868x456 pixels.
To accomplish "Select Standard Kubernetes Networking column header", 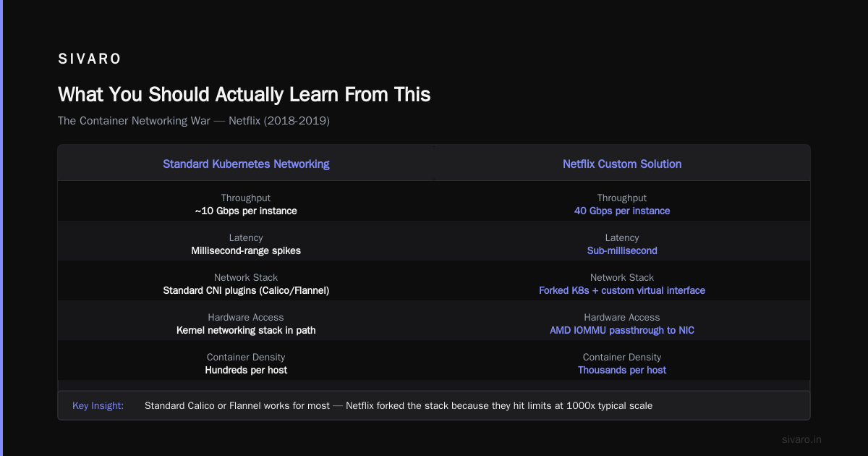I will 246,164.
